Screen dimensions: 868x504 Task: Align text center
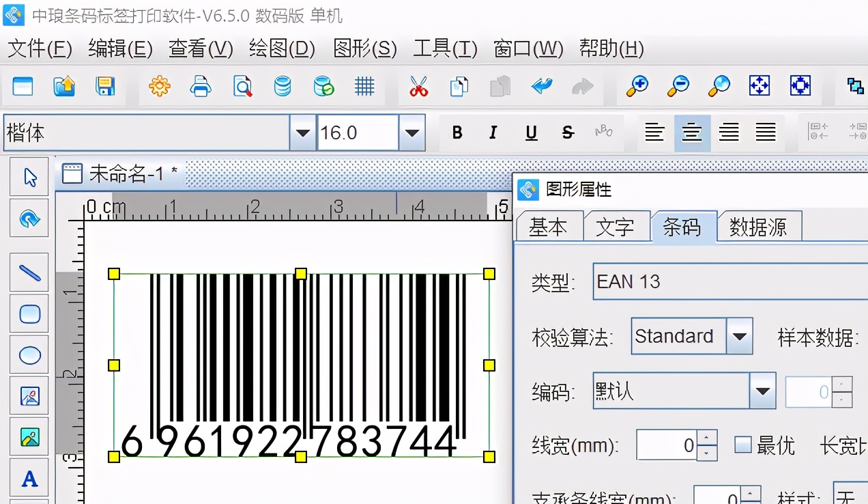pos(692,132)
